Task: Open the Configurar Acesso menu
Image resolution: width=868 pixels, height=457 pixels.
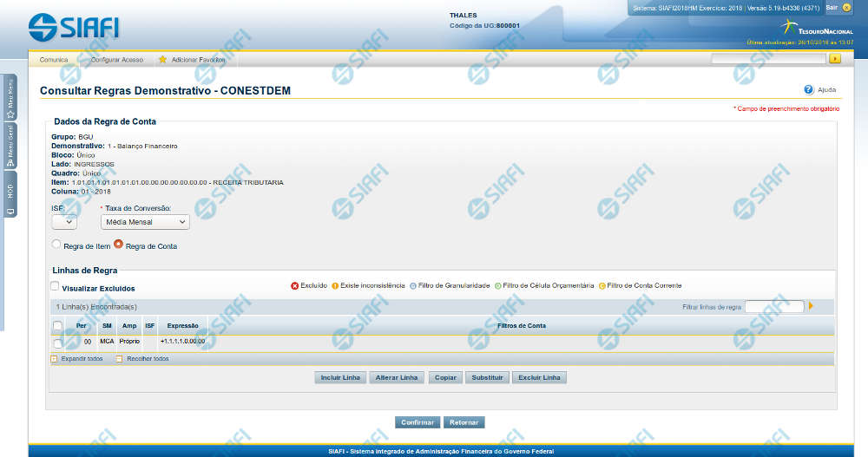Action: (116, 60)
